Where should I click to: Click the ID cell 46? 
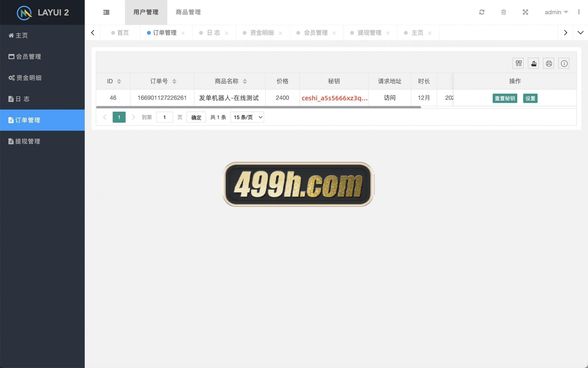click(x=113, y=98)
